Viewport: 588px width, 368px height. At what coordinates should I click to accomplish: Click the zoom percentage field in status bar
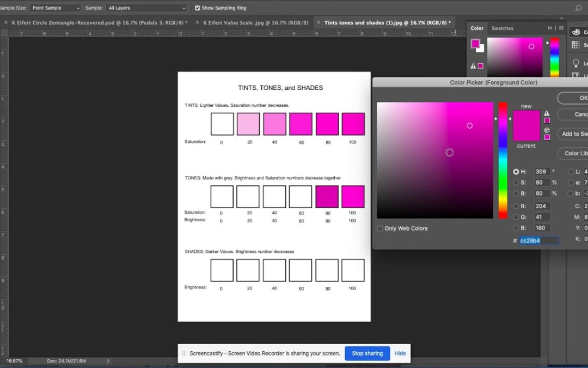(x=15, y=361)
